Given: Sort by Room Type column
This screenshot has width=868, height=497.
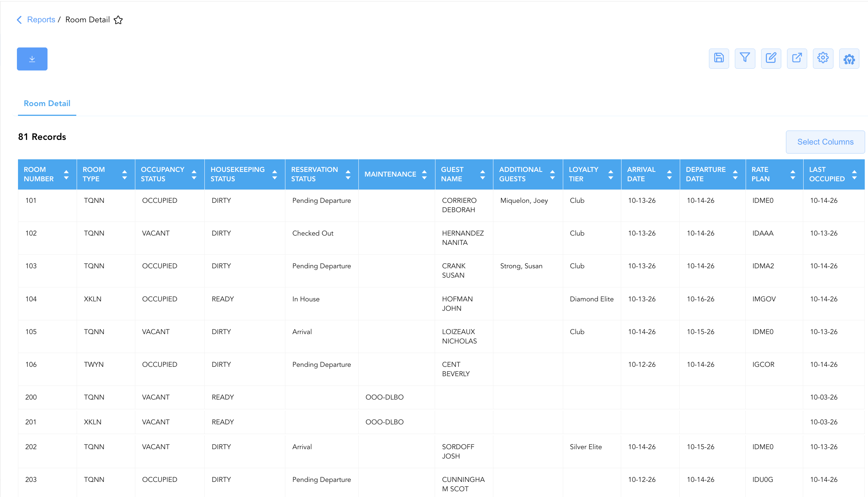Looking at the screenshot, I should (125, 174).
